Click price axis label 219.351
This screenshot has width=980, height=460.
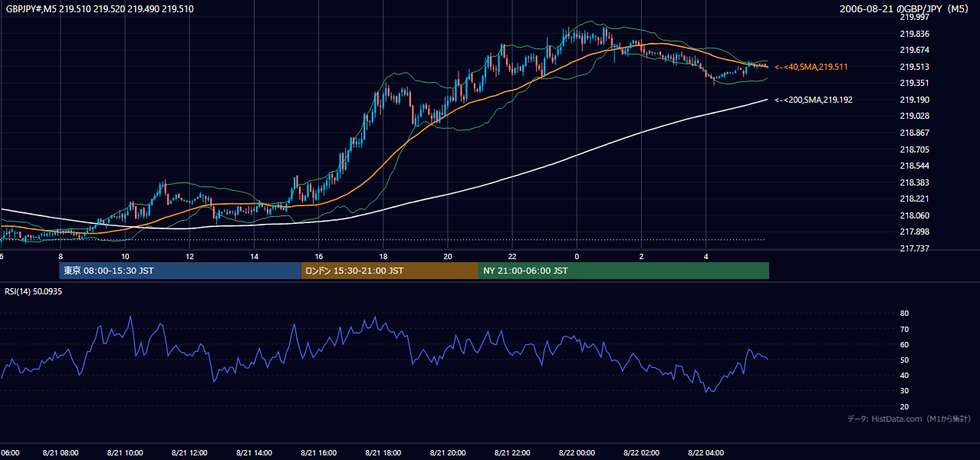914,84
